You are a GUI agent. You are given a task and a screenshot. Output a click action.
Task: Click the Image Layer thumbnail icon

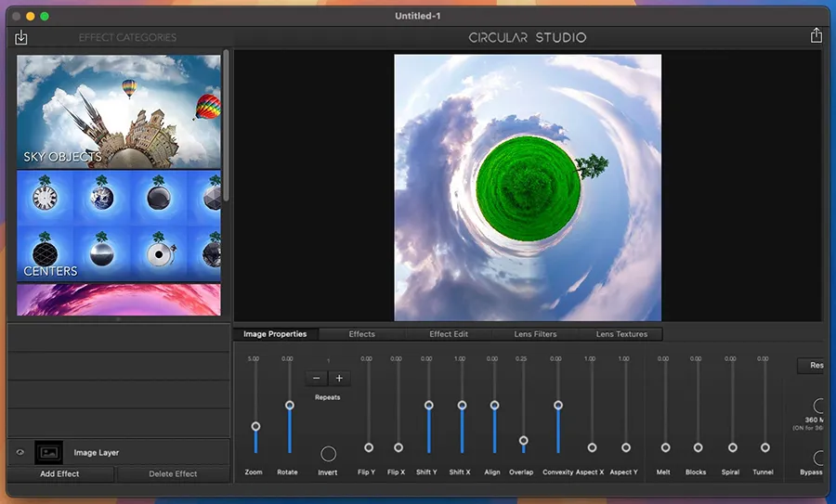(x=48, y=452)
